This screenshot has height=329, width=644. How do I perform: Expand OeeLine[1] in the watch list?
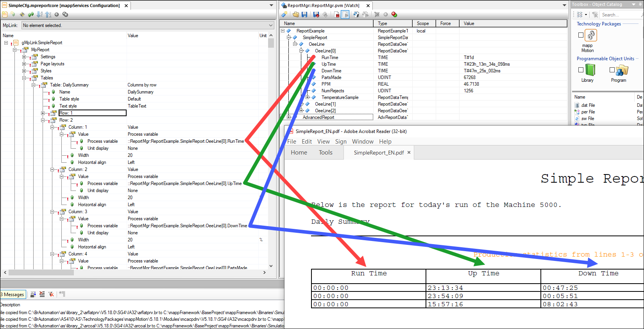[302, 104]
